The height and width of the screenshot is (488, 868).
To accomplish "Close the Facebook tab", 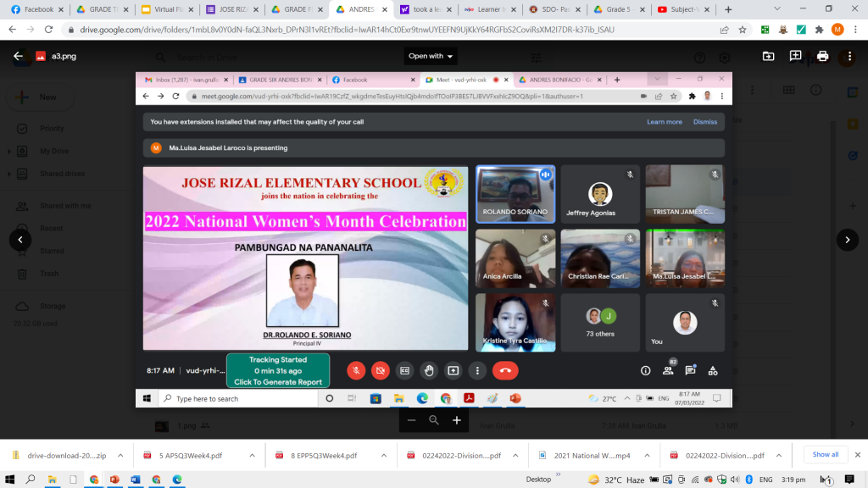I will point(61,9).
